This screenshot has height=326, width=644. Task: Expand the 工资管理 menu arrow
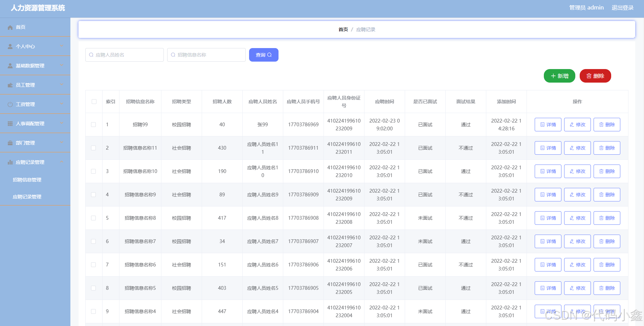pyautogui.click(x=62, y=104)
